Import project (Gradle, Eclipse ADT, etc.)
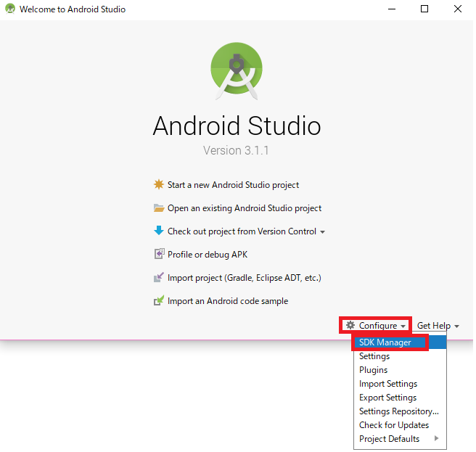 click(x=245, y=278)
